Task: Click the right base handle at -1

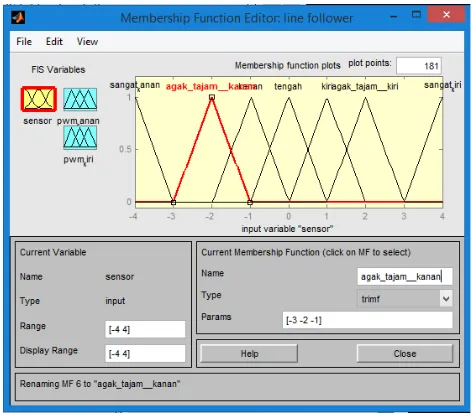Action: (x=250, y=202)
